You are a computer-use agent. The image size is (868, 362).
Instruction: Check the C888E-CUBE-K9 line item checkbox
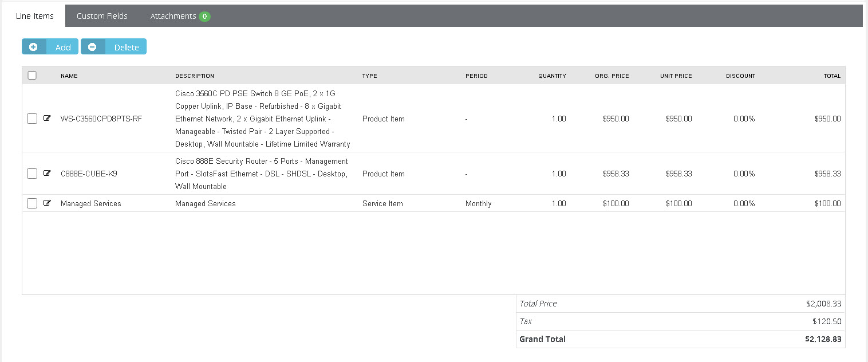click(x=32, y=174)
